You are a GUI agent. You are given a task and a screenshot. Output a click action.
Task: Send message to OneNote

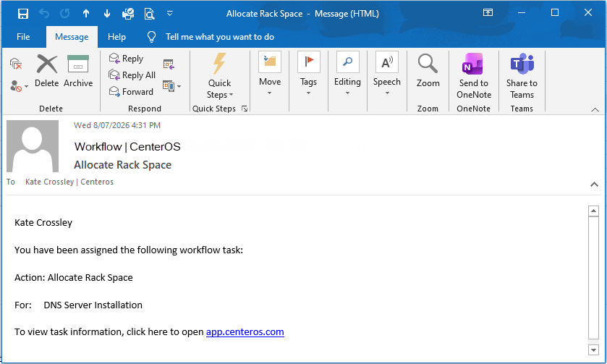474,76
